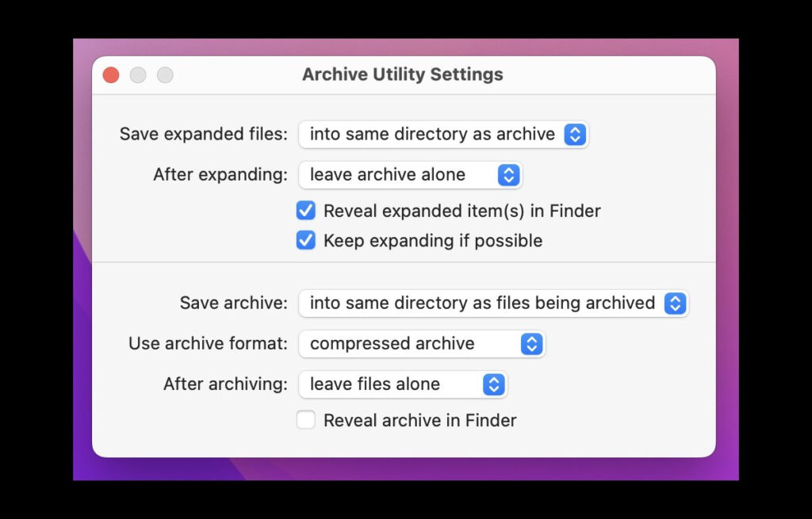This screenshot has width=812, height=519.
Task: Enable the Reveal archive in Finder checkbox
Action: (x=306, y=420)
